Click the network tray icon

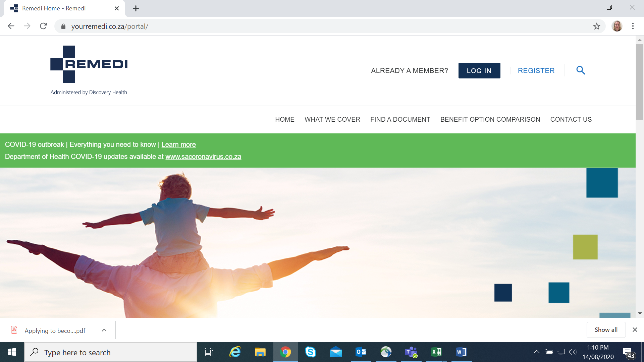(560, 352)
